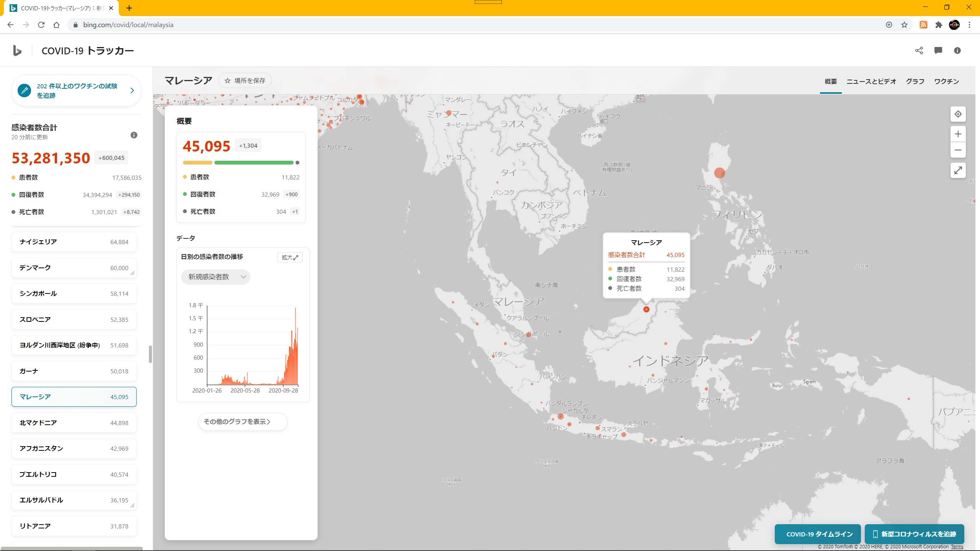Click その他のグラフを表示 button
This screenshot has width=980, height=551.
point(243,422)
